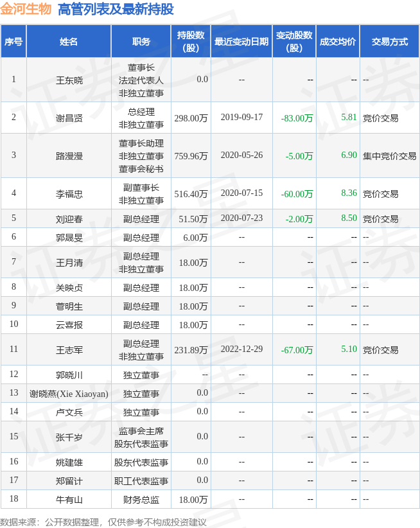
Task: Click the name 谢晓燕(Xie Xiaoyan)
Action: tap(69, 394)
